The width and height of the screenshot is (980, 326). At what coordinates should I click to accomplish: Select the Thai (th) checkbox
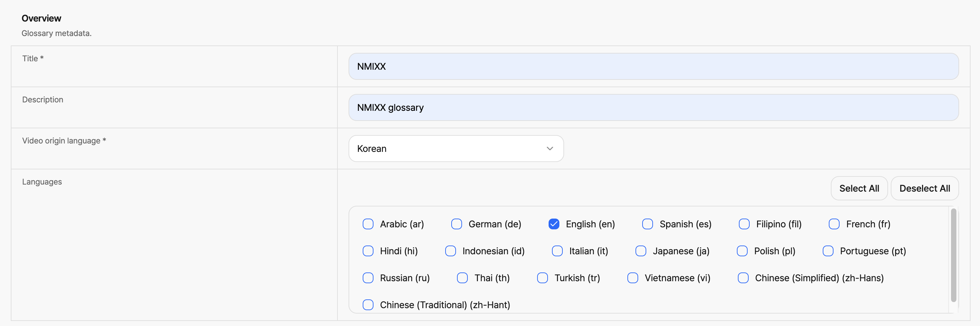point(462,278)
